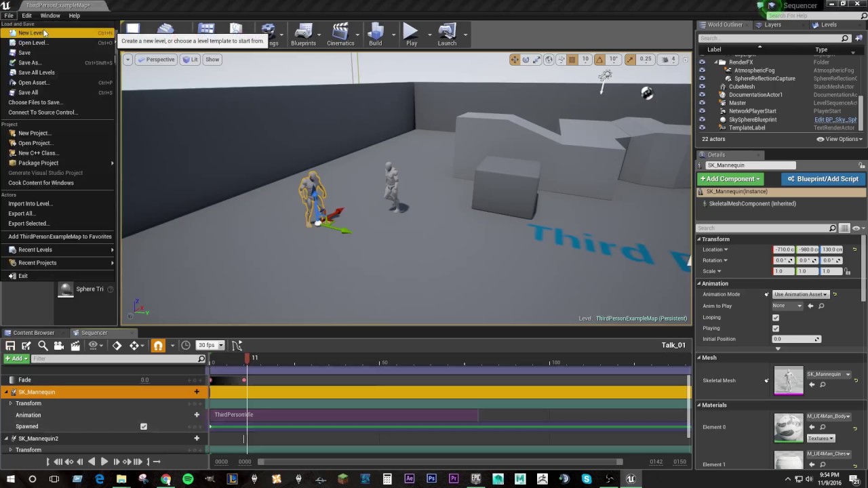Image resolution: width=868 pixels, height=488 pixels.
Task: Click the Play toolbar button
Action: (x=411, y=35)
